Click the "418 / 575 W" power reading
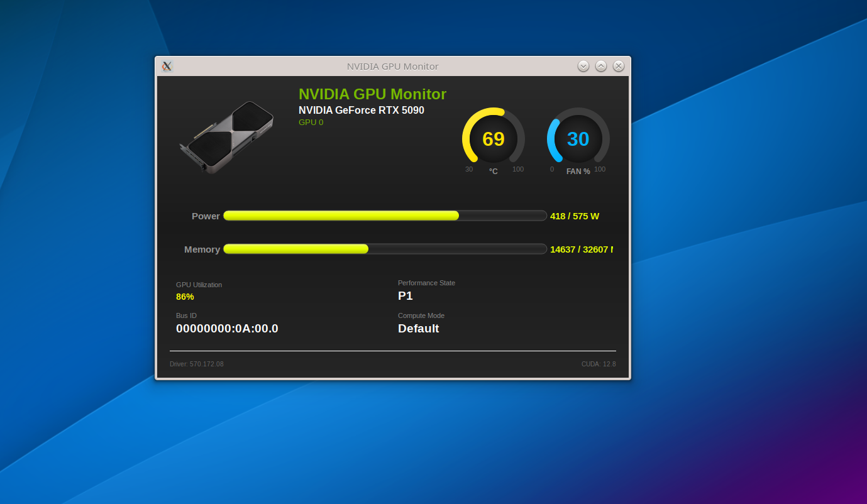867x504 pixels. (575, 216)
